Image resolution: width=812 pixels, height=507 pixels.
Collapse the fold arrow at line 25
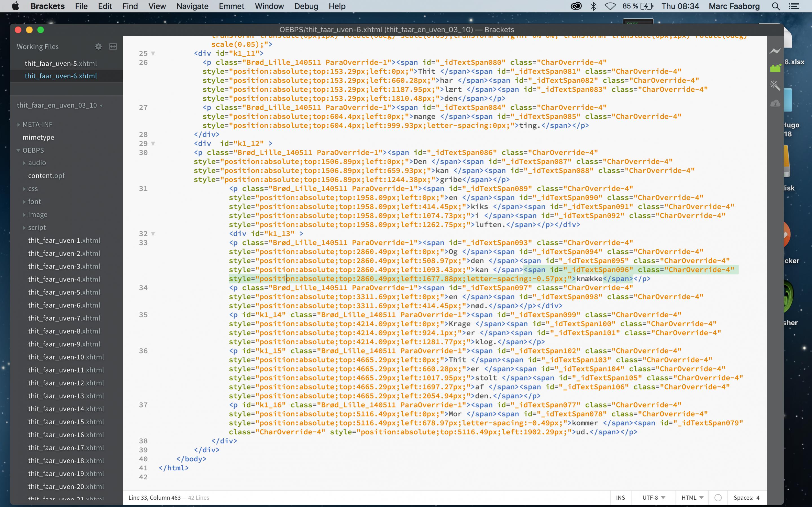pos(153,53)
